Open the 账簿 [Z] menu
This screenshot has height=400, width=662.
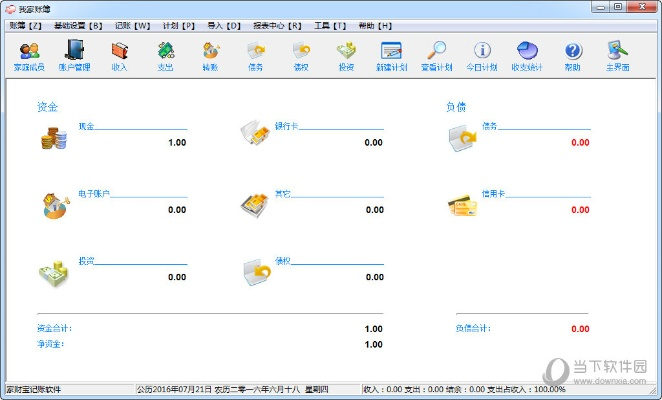(x=25, y=26)
